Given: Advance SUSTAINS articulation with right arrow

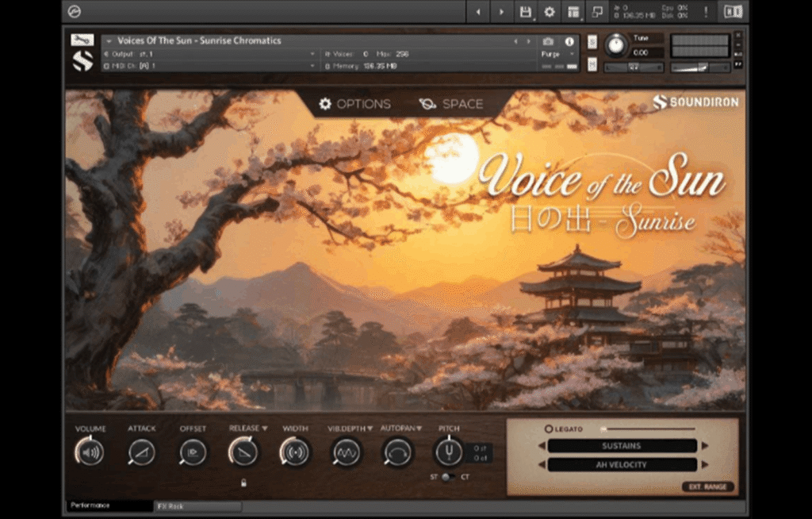Looking at the screenshot, I should 706,446.
